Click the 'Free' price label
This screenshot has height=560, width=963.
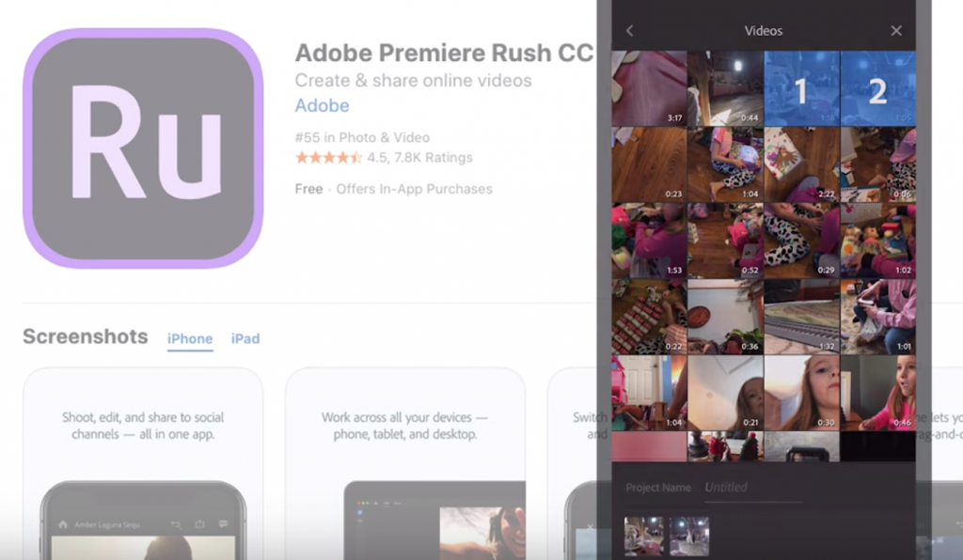[x=308, y=189]
